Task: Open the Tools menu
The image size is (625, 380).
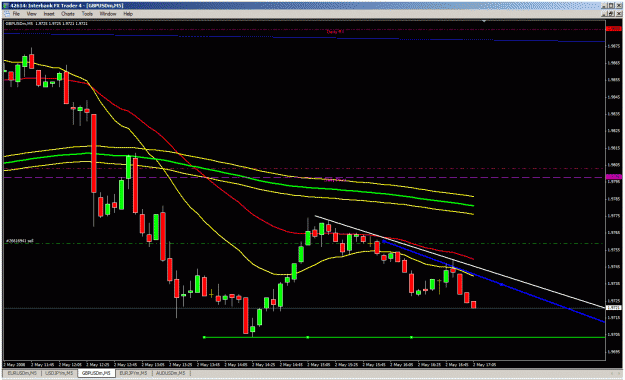Action: click(x=87, y=14)
